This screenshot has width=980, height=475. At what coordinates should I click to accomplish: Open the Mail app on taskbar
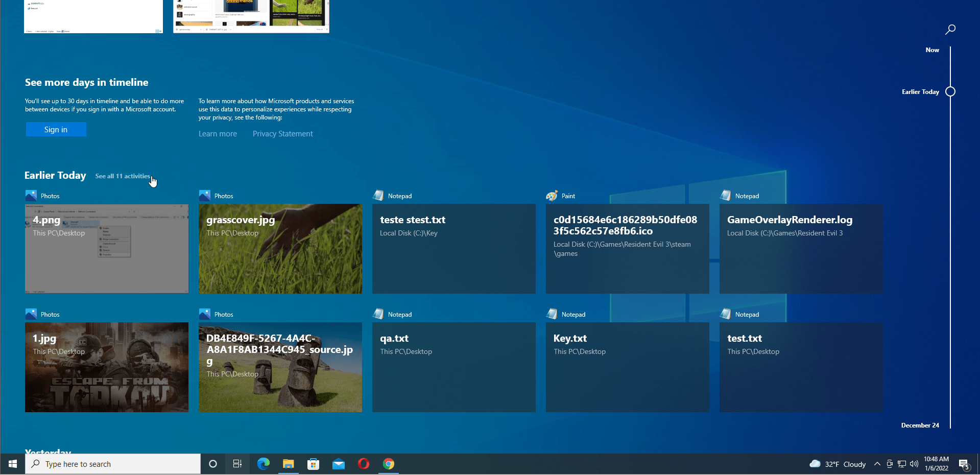[x=338, y=464]
